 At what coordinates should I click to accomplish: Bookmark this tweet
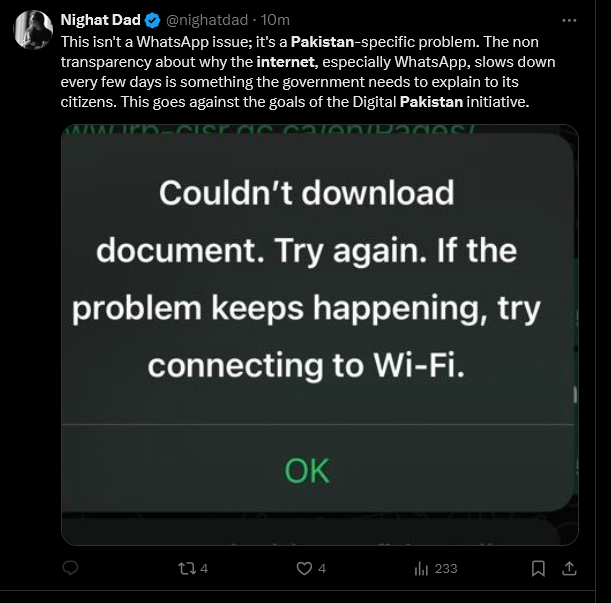pos(538,568)
